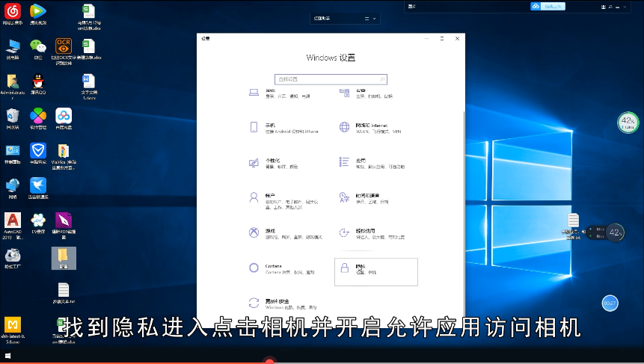
Task: Open Gaming Xbox icon
Action: click(254, 232)
